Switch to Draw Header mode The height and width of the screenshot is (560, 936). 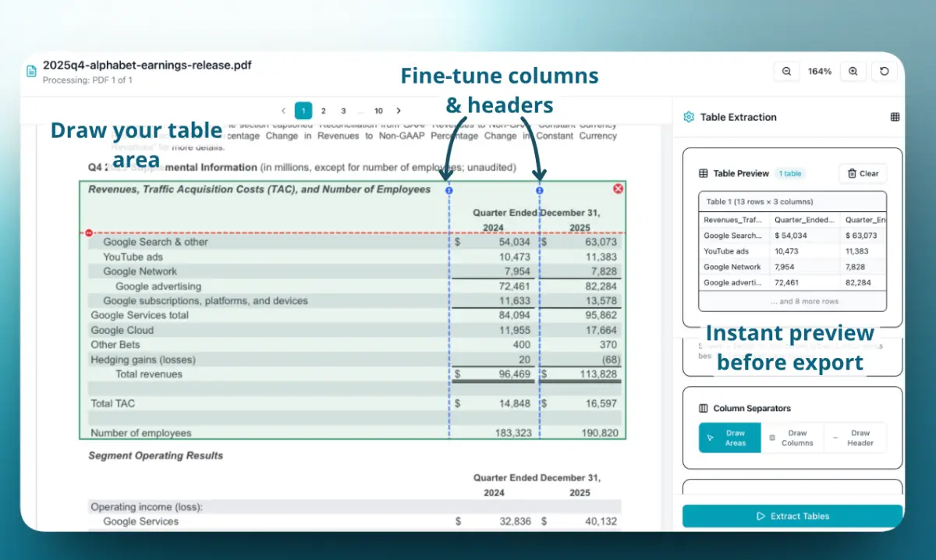click(855, 438)
